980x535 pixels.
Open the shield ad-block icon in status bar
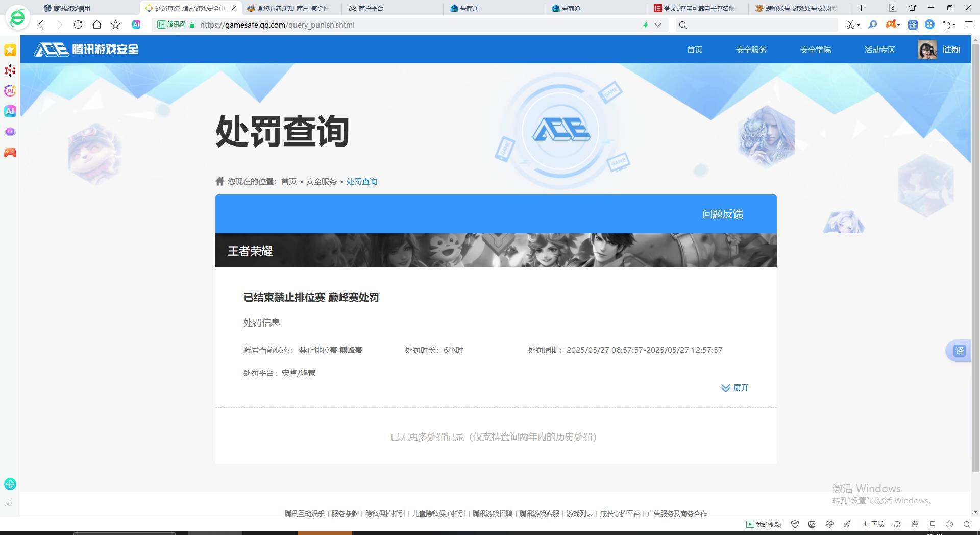coord(795,524)
